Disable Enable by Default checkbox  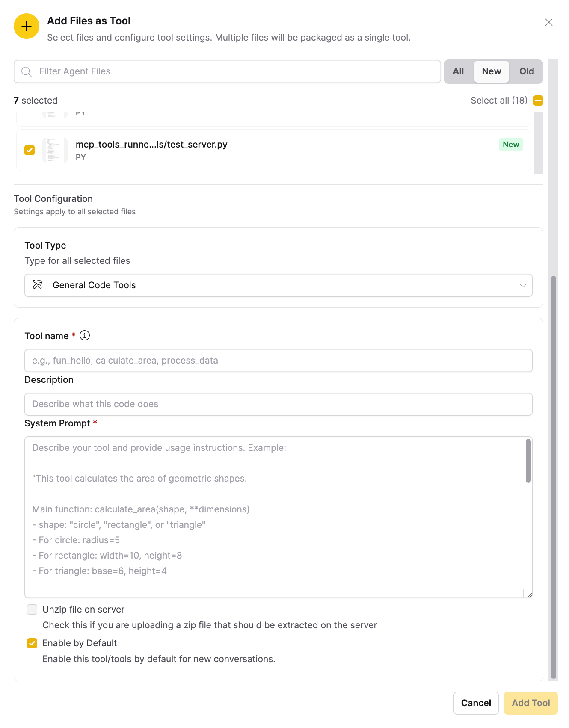click(32, 643)
